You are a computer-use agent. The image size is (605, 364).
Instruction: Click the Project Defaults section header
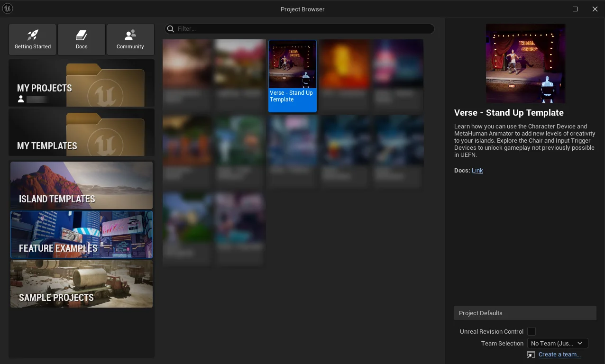(525, 313)
